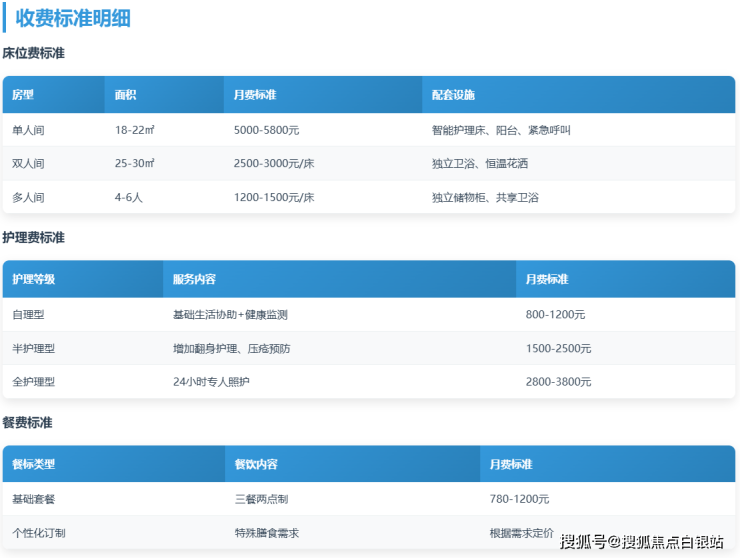Click the 特殊膳食需求 cell
This screenshot has width=740, height=558.
click(x=266, y=533)
